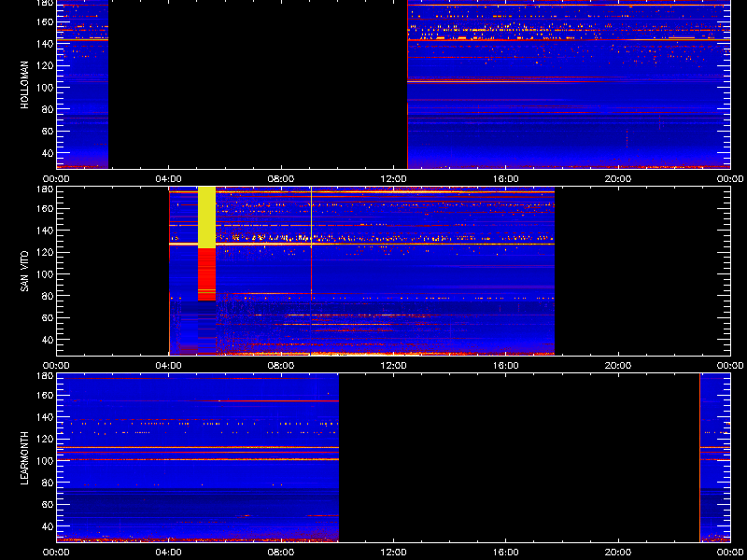Click the 20:00 time label under San Vito panel

coord(618,366)
